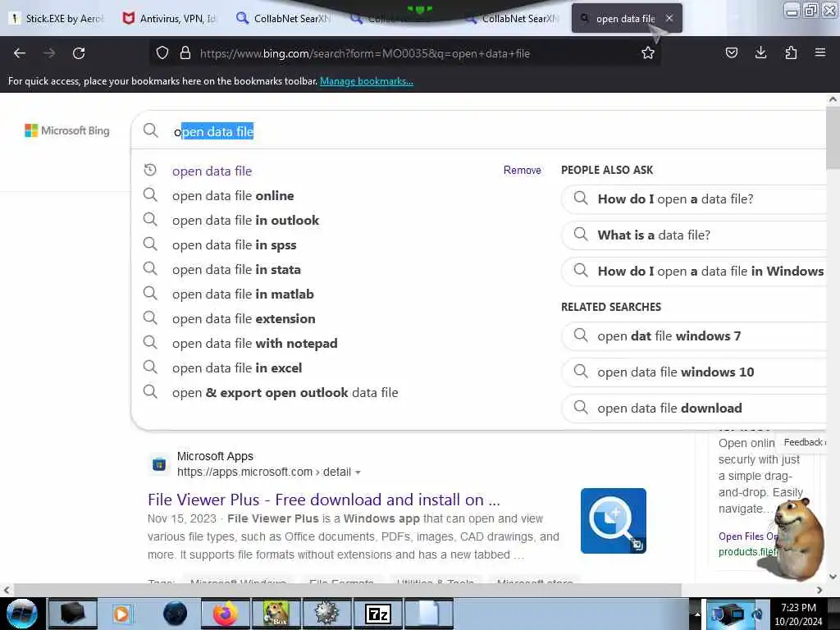
Task: Switch to the Antivirus, VPN tab
Action: [x=169, y=18]
